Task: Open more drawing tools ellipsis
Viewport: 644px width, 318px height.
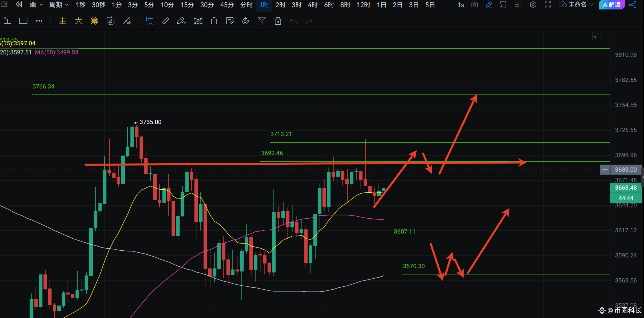Action: 39,21
